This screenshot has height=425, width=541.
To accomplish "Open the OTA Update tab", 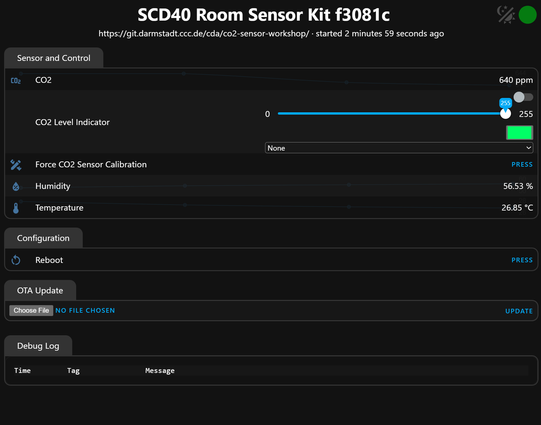I will 40,290.
